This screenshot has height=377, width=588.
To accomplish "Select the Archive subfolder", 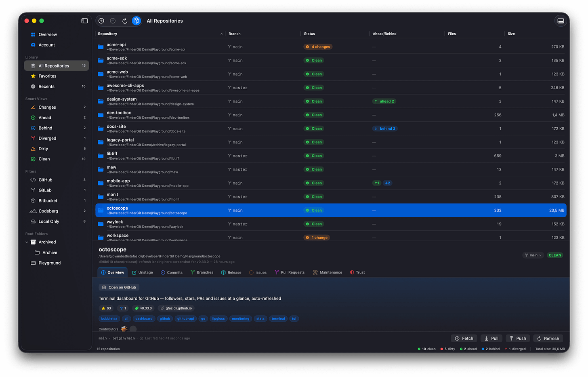I will click(56, 253).
